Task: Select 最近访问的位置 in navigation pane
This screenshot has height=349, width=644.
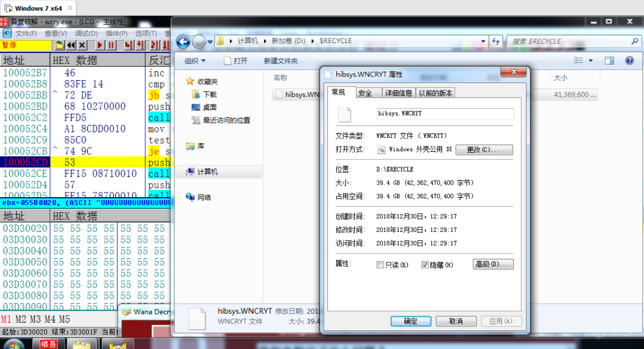Action: (x=221, y=120)
